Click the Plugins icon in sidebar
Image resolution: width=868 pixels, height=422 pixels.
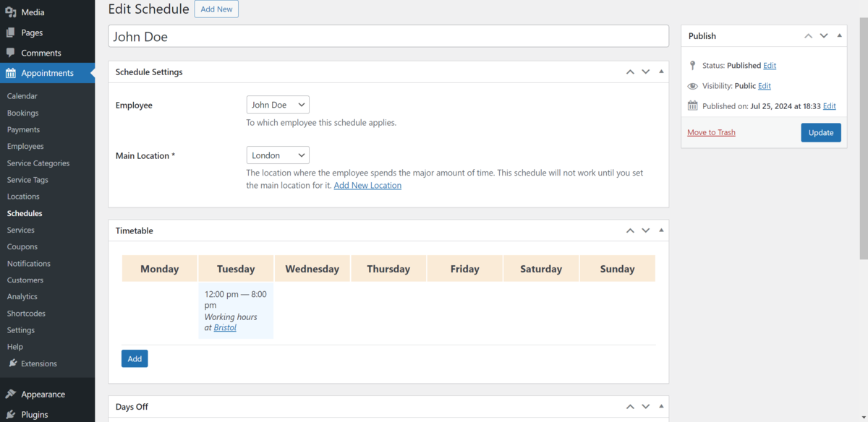click(11, 415)
